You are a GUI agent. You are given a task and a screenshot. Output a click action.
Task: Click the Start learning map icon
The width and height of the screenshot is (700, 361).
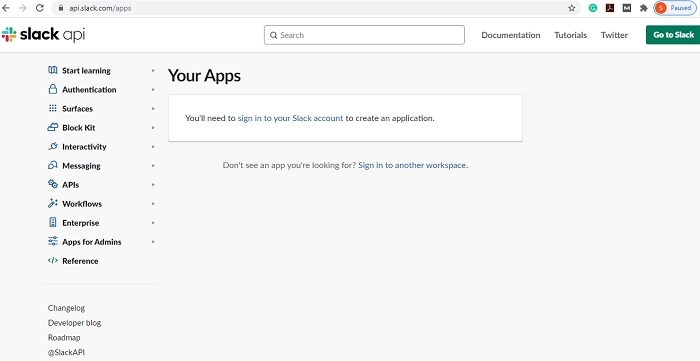[x=53, y=70]
